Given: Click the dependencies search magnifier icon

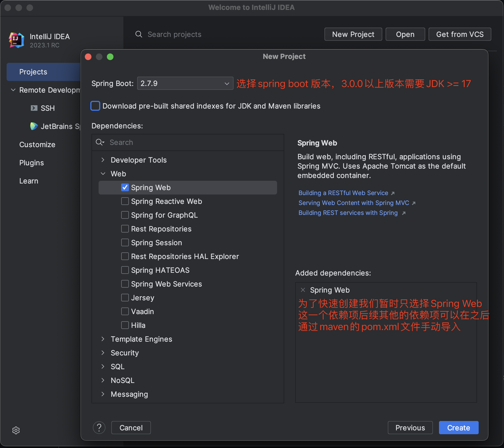Looking at the screenshot, I should [100, 142].
